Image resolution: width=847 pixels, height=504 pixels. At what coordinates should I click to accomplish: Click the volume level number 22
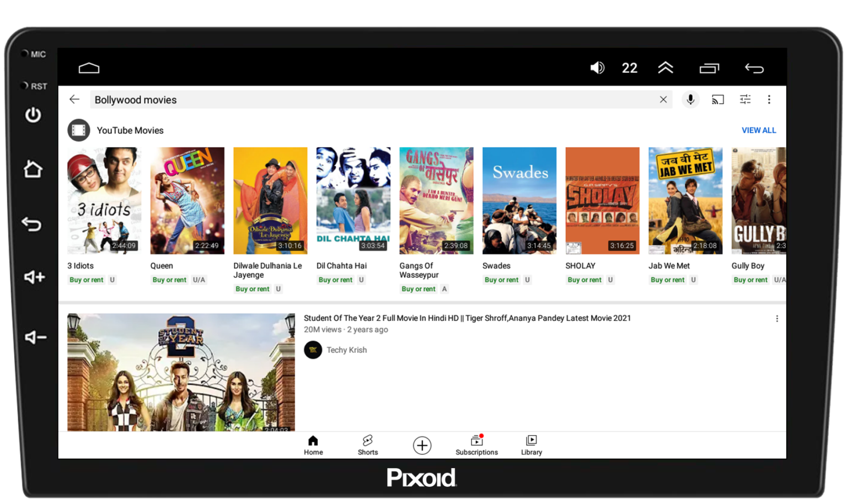click(629, 68)
